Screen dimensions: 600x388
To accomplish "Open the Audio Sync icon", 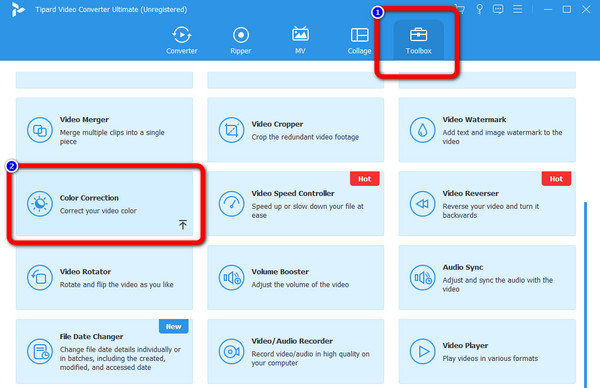I will click(422, 278).
